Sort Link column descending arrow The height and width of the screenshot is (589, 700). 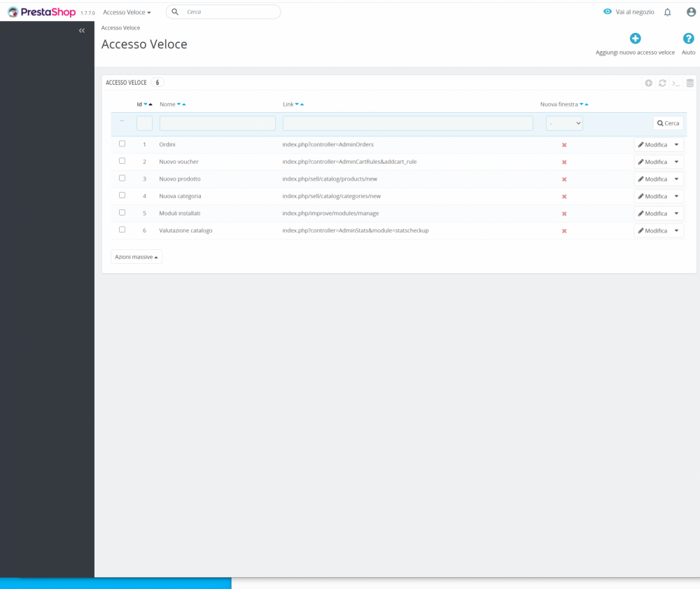[x=297, y=104]
